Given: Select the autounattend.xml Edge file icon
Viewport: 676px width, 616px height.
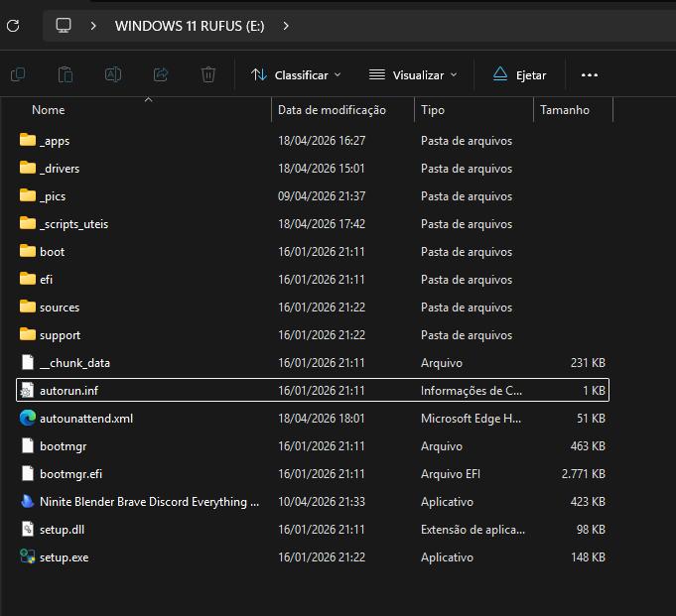Looking at the screenshot, I should tap(28, 419).
